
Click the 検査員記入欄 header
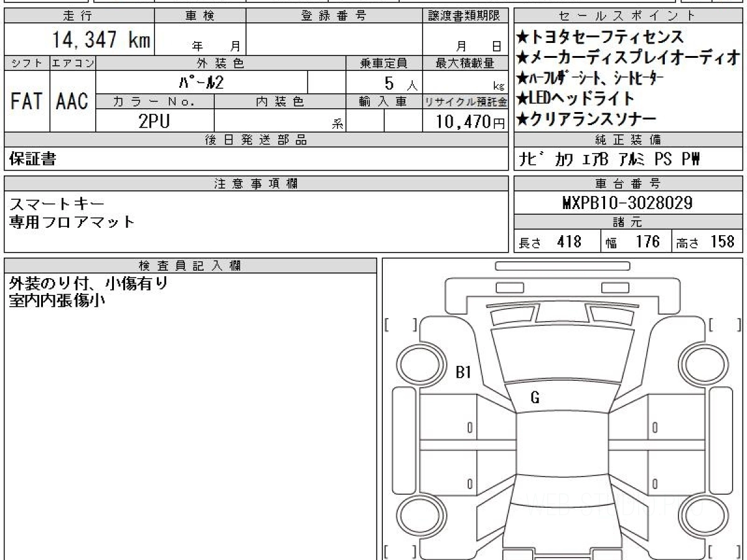190,266
